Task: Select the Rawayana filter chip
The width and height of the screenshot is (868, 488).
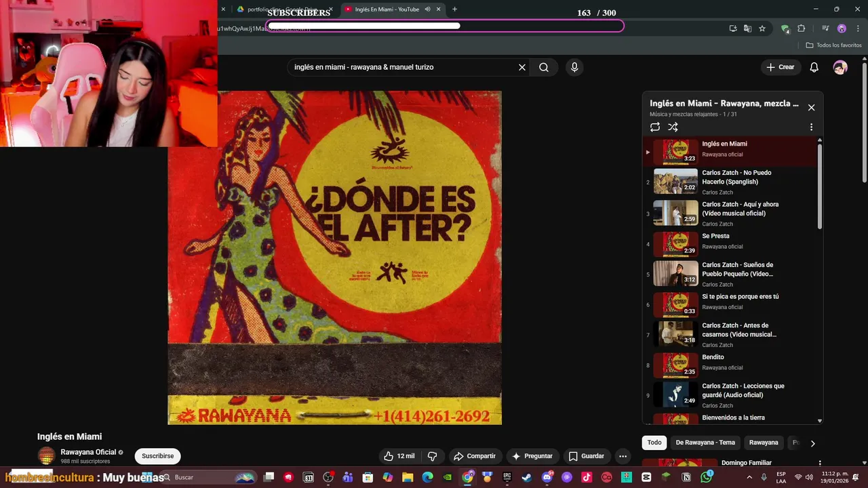Action: 764,443
